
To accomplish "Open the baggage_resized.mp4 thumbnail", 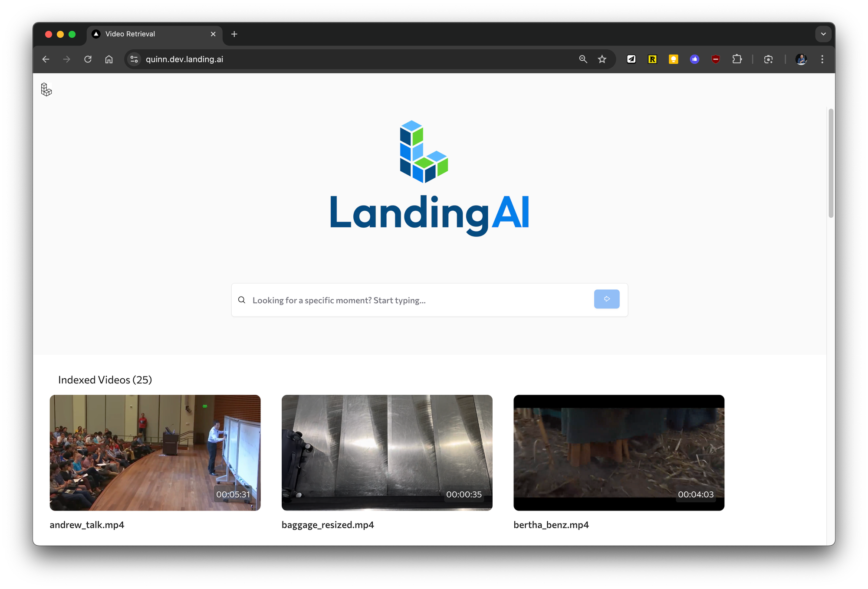I will [387, 453].
